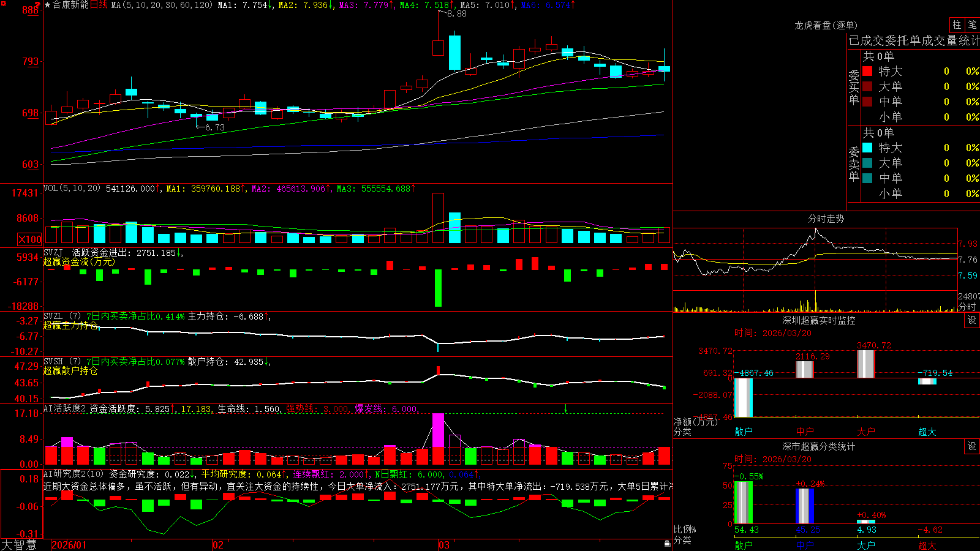Click the VOL(5,10,20) indicator label
Image resolution: width=980 pixels, height=551 pixels.
[x=72, y=189]
